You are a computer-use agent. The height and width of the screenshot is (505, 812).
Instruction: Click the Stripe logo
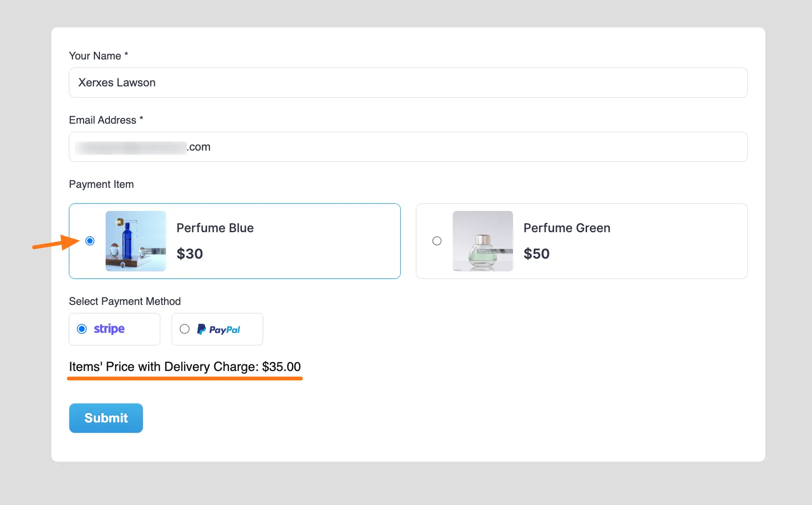pyautogui.click(x=109, y=329)
